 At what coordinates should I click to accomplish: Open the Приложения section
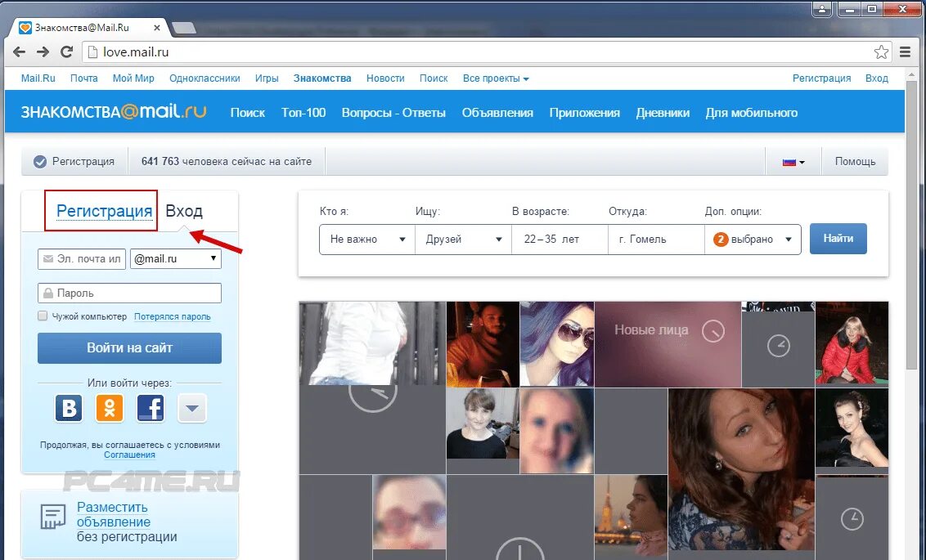point(585,113)
